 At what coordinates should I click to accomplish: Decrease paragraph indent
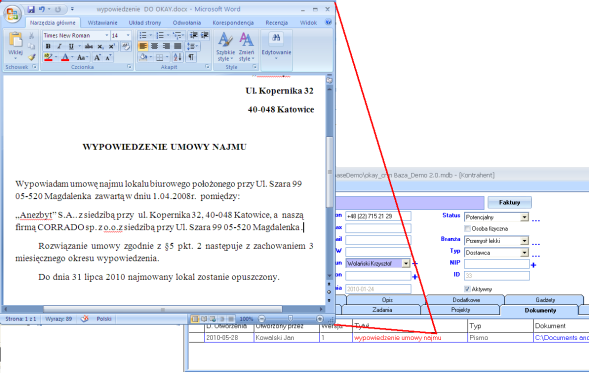pos(193,35)
